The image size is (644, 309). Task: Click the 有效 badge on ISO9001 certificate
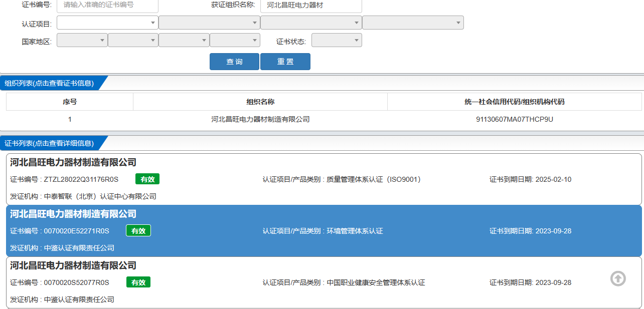[147, 179]
